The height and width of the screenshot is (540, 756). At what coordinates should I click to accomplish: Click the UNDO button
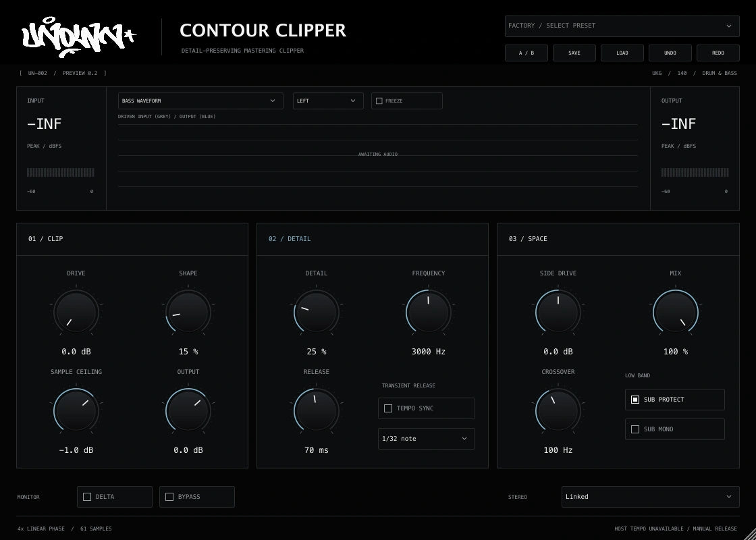[x=670, y=53]
